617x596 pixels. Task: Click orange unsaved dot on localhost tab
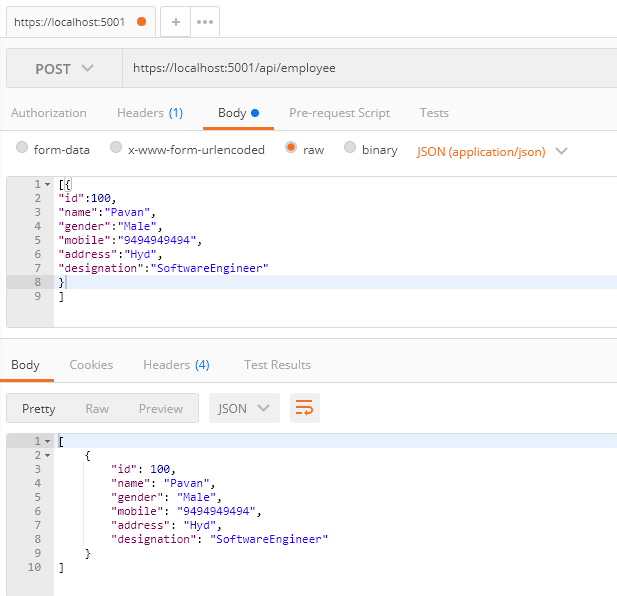point(141,22)
